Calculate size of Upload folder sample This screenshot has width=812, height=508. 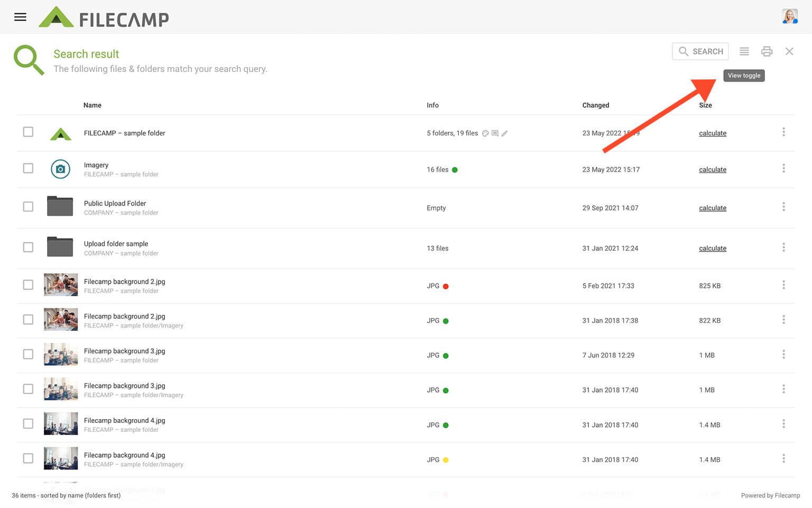click(x=713, y=248)
